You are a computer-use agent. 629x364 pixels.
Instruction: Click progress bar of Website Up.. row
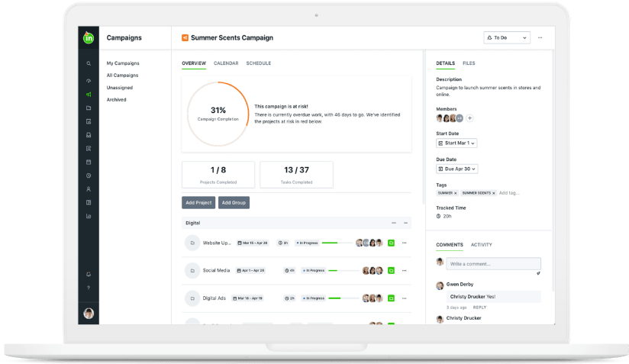[337, 243]
